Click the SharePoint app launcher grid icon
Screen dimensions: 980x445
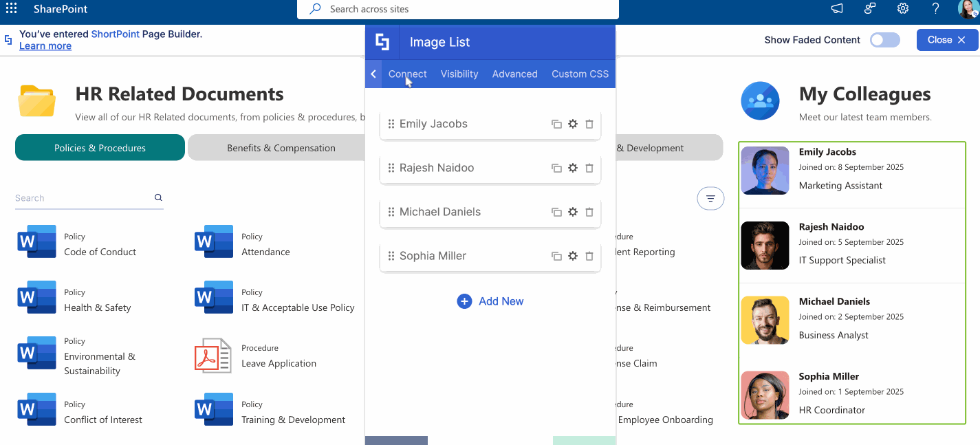(x=10, y=9)
